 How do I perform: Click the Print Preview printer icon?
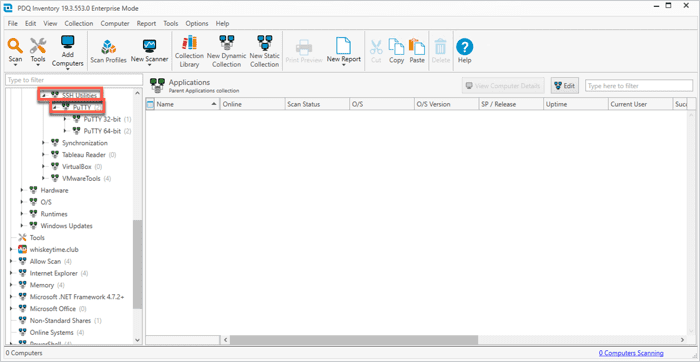point(304,47)
